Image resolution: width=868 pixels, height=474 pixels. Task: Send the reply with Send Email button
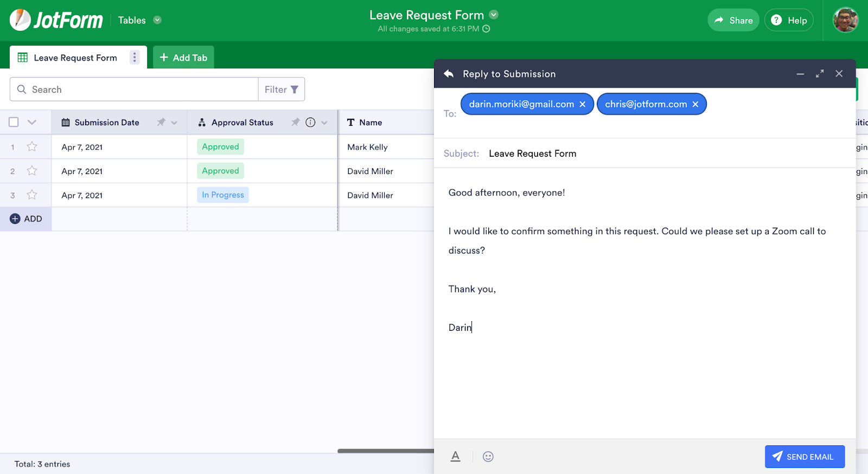coord(805,457)
